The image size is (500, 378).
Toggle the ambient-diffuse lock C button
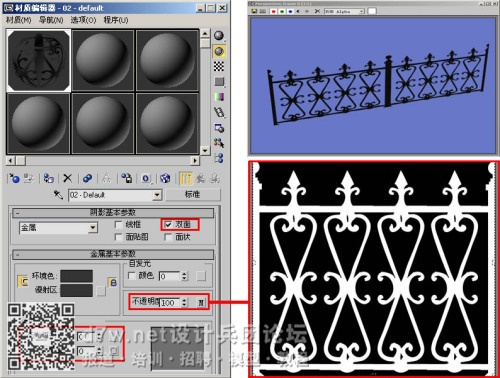click(23, 282)
